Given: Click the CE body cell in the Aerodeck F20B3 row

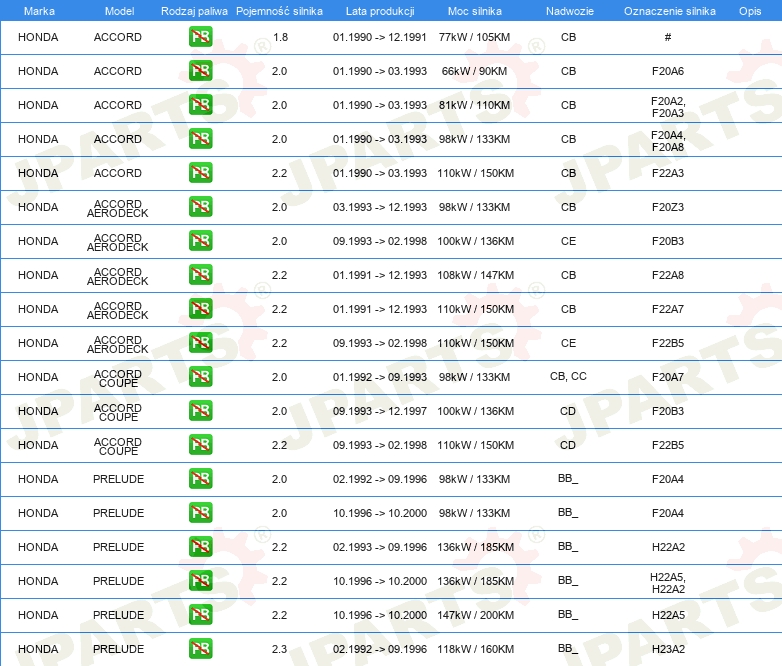Looking at the screenshot, I should [568, 240].
